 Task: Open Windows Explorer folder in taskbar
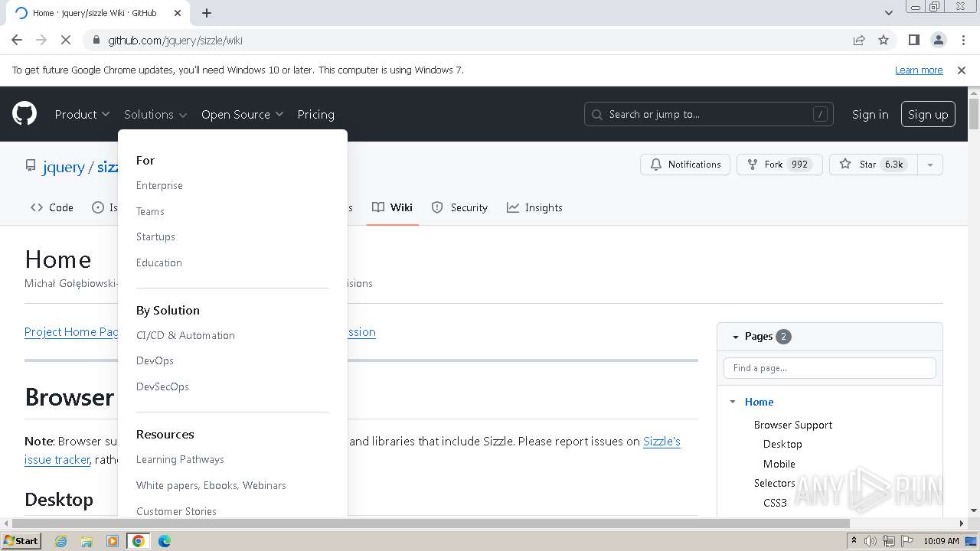[87, 541]
